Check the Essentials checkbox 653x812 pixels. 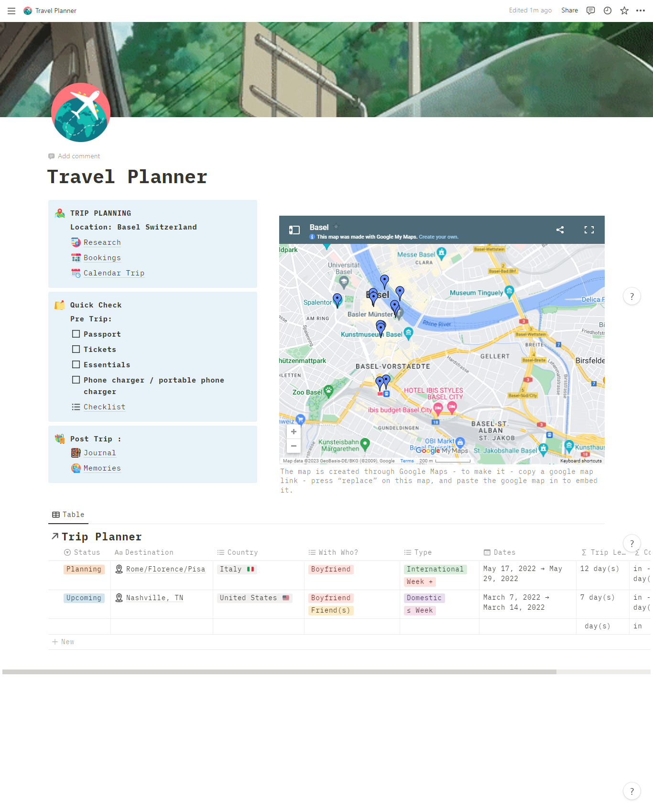[76, 364]
